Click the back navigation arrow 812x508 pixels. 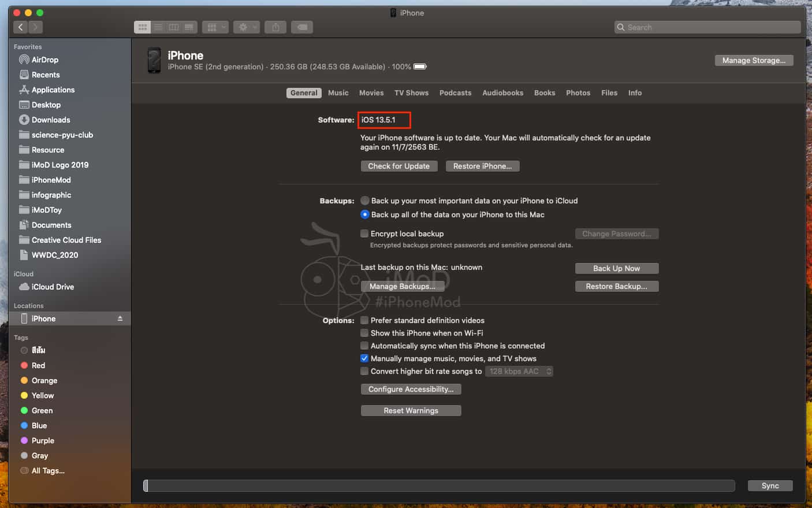(x=21, y=27)
